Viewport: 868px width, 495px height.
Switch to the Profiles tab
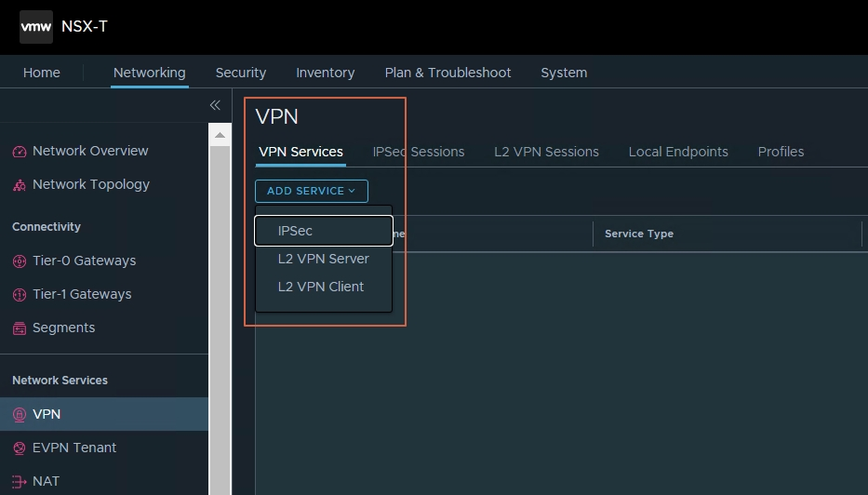(x=781, y=152)
